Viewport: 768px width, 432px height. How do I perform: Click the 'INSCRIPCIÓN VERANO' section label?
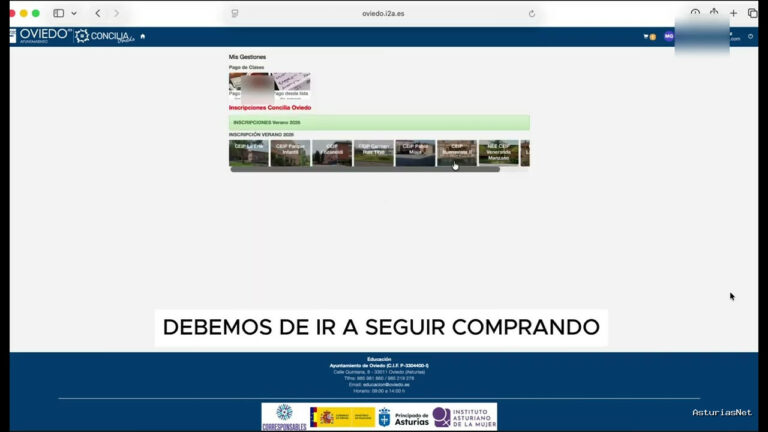261,134
